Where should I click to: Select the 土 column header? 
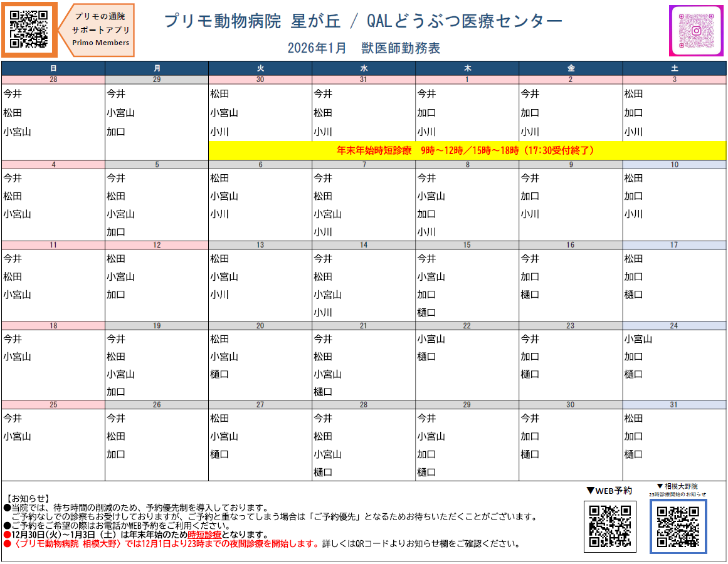674,68
